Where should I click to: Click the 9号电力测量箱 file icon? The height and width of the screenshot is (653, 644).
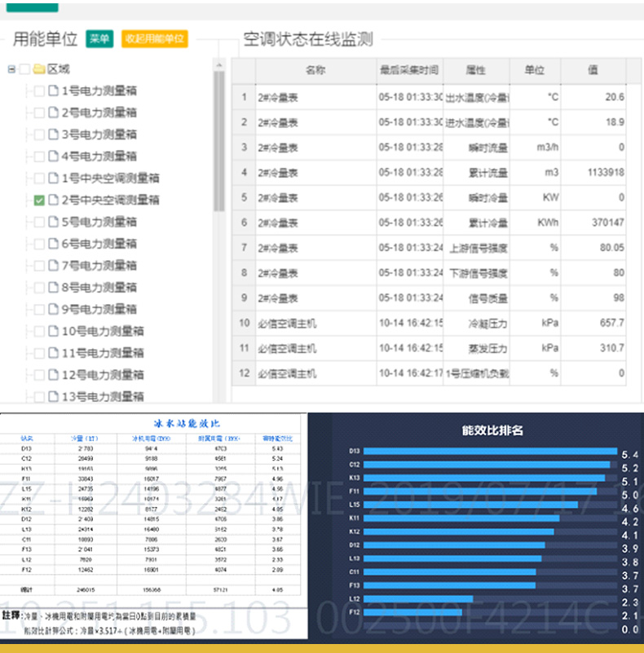point(53,309)
